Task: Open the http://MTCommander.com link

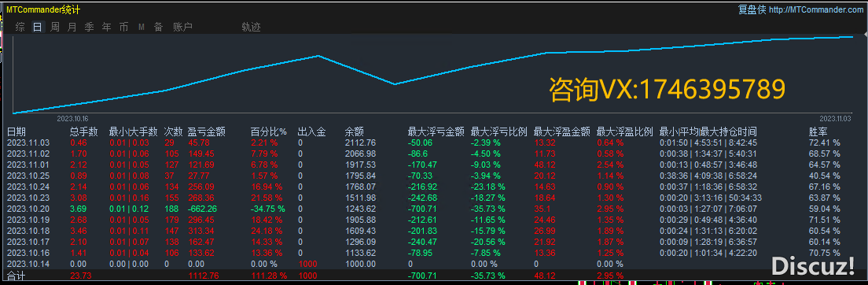Action: [816, 9]
